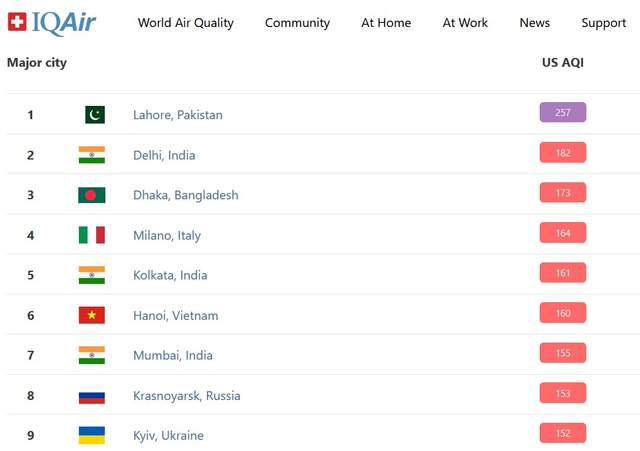
Task: Click the Russia flag icon
Action: 91,396
